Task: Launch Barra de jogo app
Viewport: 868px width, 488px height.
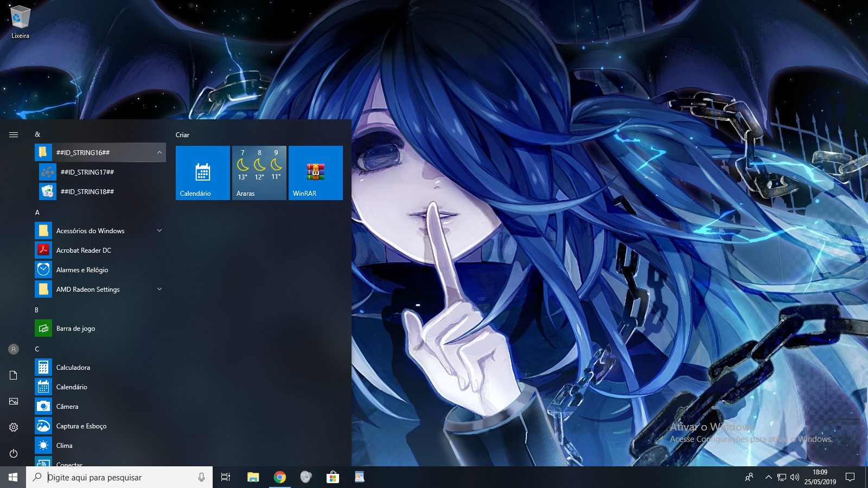Action: pos(100,328)
